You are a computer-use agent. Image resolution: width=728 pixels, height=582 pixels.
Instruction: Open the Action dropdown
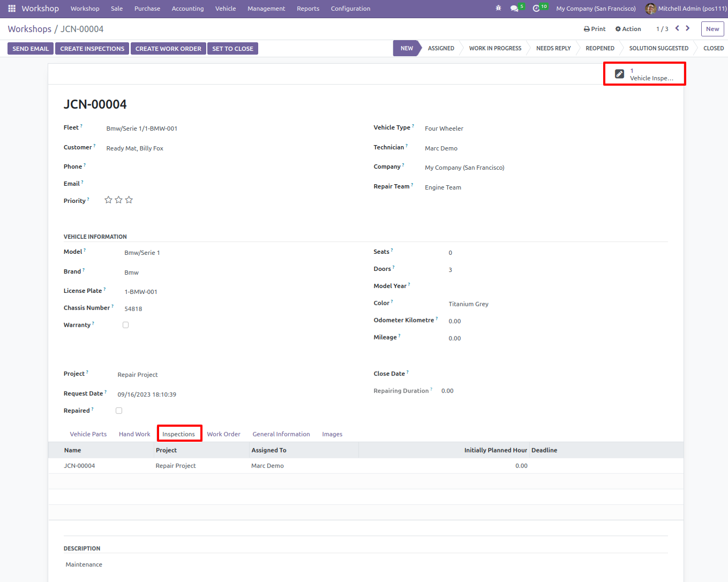tap(628, 29)
